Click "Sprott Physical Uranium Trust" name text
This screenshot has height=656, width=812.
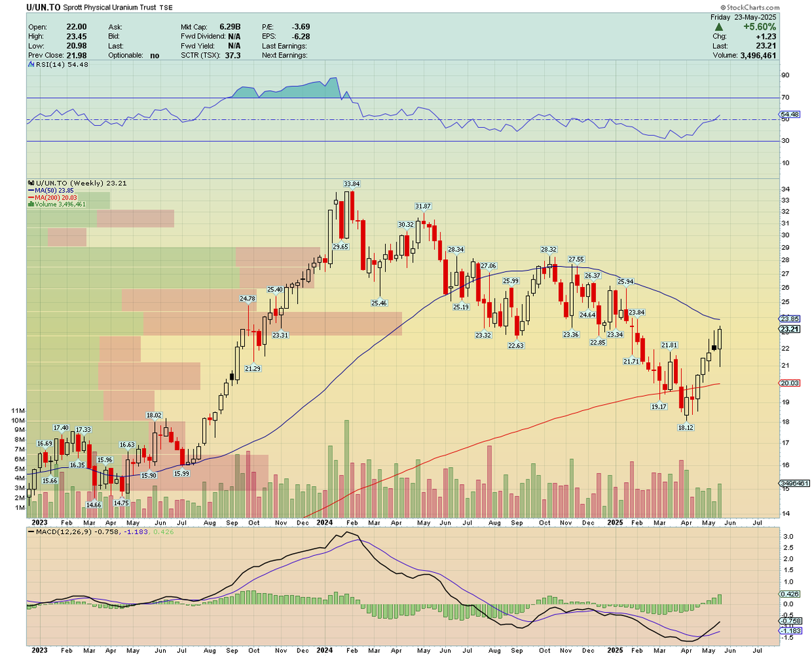pyautogui.click(x=110, y=7)
